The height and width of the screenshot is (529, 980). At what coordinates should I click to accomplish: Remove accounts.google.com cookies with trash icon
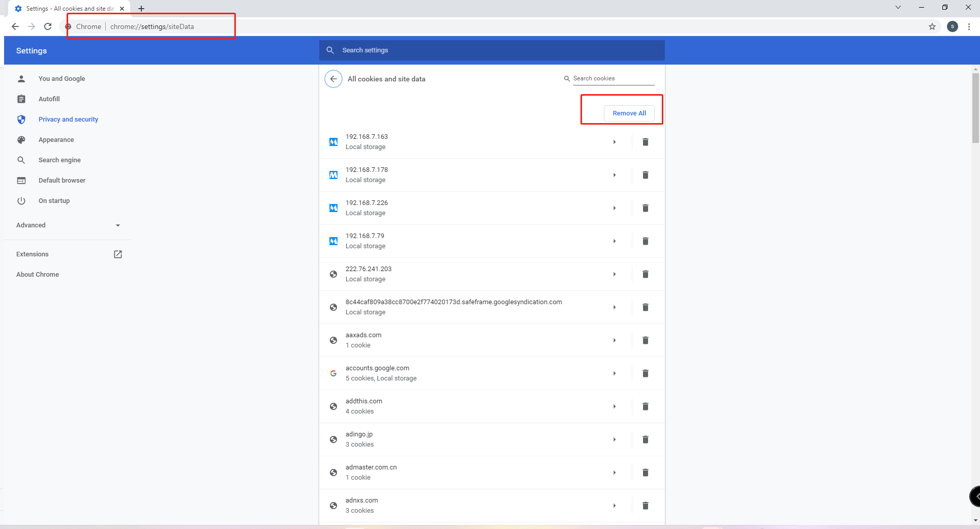point(645,373)
